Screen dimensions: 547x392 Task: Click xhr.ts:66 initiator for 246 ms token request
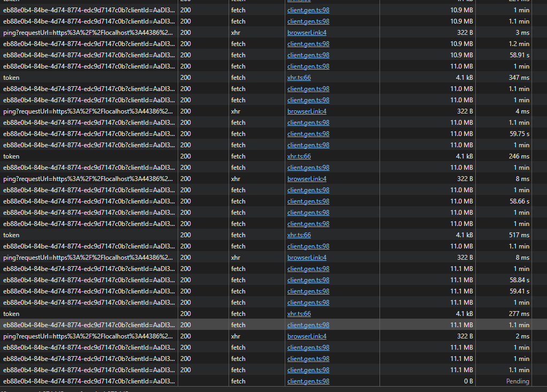[x=299, y=156]
